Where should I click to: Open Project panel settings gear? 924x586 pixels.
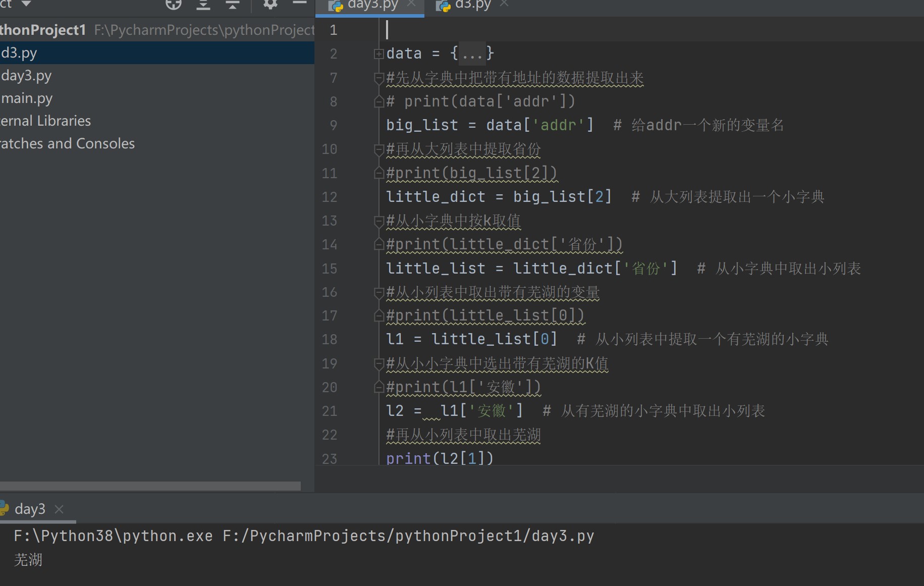[x=270, y=5]
